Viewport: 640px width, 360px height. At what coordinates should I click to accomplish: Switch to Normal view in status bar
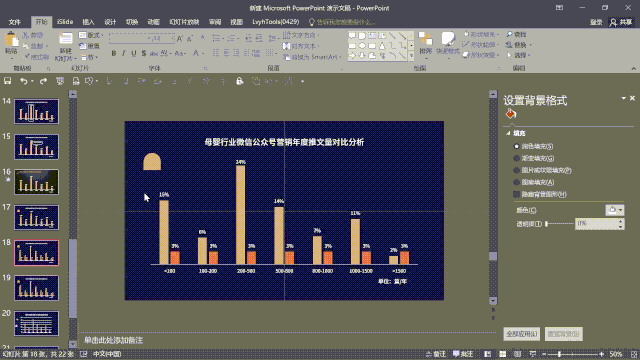point(487,354)
